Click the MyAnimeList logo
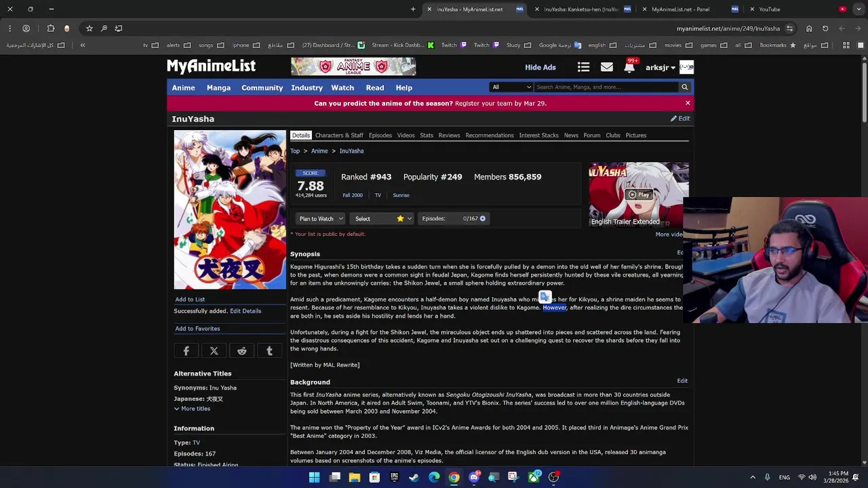Screen dimensions: 868x488 (211, 66)
